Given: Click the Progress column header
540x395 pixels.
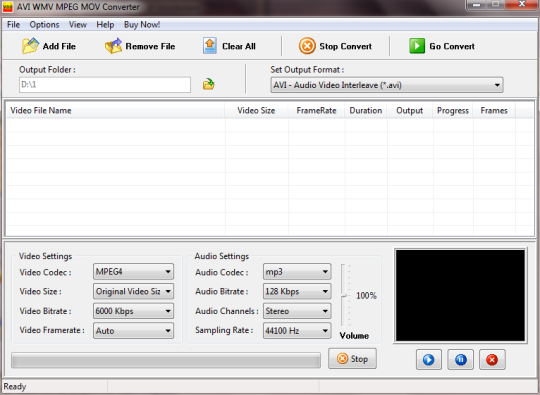Looking at the screenshot, I should 453,111.
